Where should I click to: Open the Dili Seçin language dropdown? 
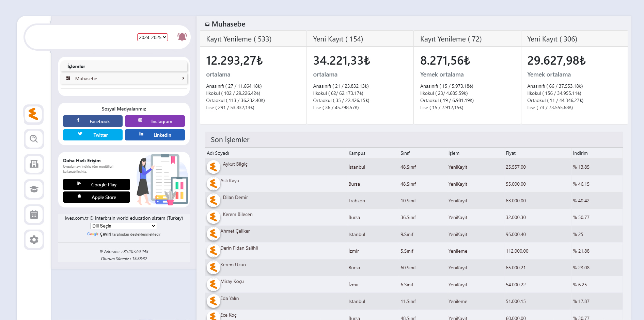tap(124, 226)
